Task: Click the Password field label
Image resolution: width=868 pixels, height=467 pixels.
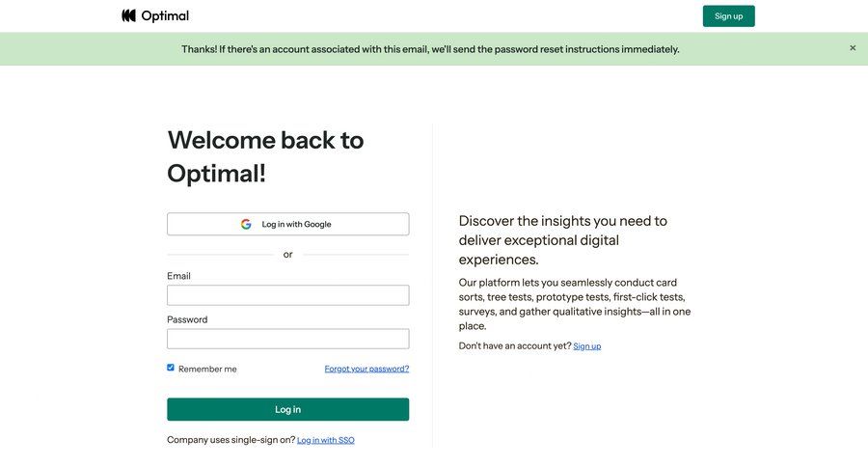Action: (x=187, y=319)
